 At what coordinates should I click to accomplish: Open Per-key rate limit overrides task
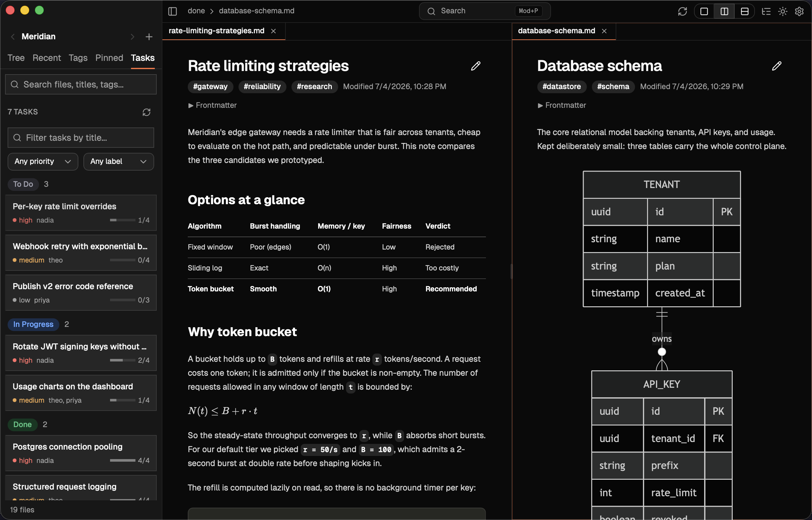pyautogui.click(x=81, y=213)
